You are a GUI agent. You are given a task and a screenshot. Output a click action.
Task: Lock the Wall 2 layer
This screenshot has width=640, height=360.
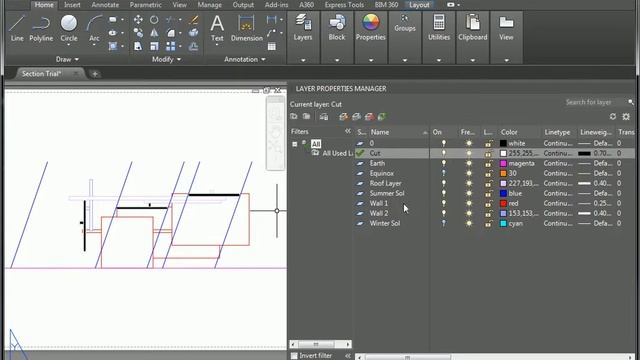click(488, 213)
